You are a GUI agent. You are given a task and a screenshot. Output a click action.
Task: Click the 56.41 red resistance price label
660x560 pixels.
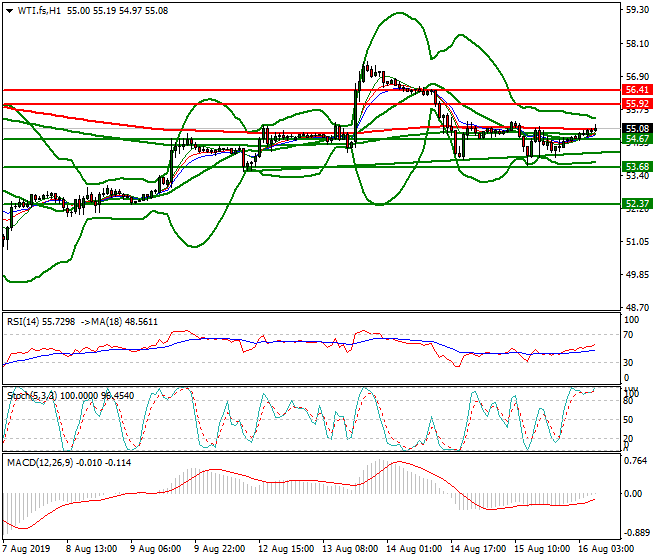[x=637, y=90]
